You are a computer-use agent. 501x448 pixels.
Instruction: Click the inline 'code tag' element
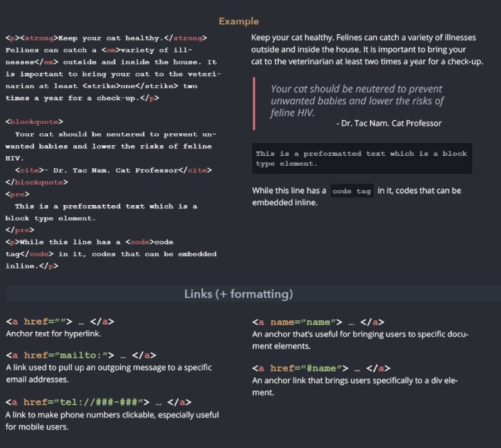click(x=352, y=191)
